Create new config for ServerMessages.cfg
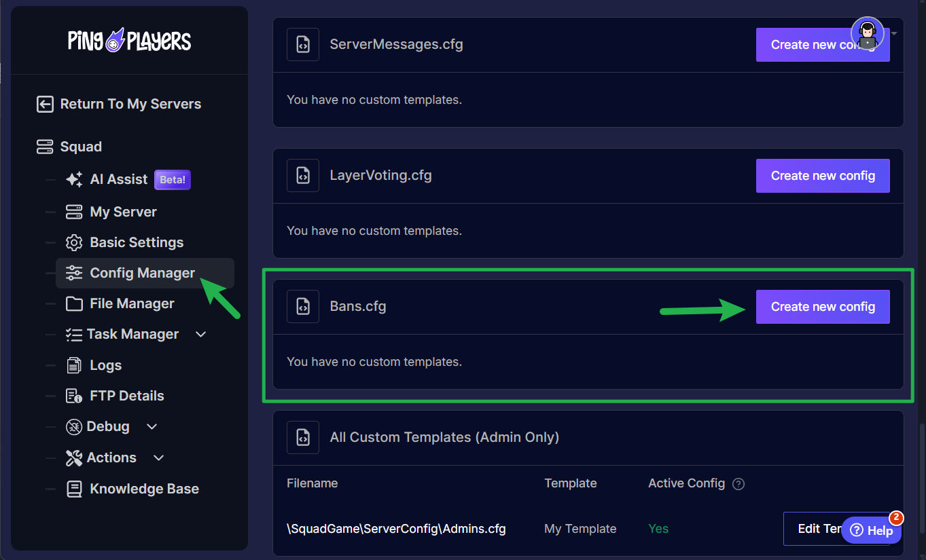Image resolution: width=926 pixels, height=560 pixels. (x=823, y=45)
